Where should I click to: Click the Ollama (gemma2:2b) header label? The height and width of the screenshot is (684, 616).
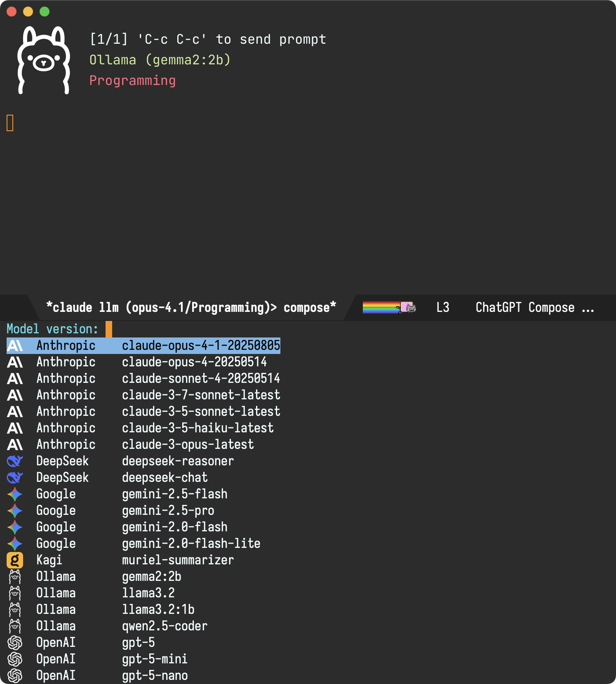coord(160,60)
